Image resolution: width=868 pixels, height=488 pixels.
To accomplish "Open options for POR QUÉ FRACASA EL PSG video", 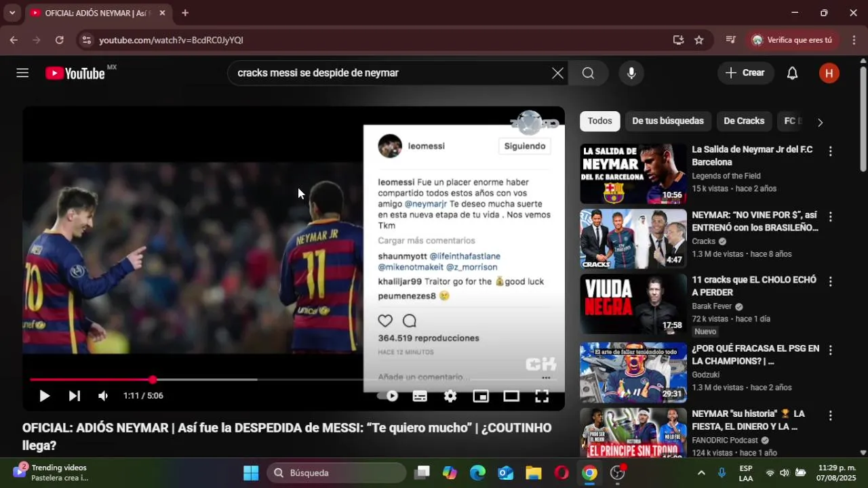I will pyautogui.click(x=830, y=350).
